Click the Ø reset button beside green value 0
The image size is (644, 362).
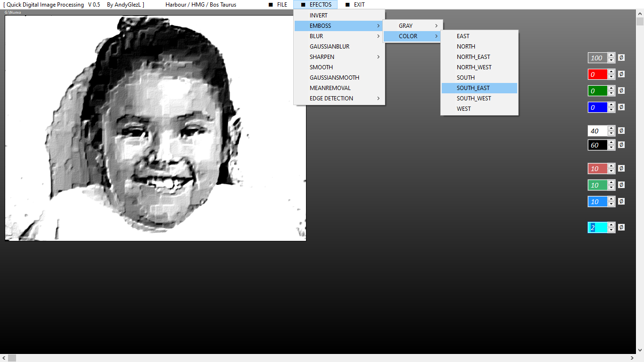click(x=621, y=90)
